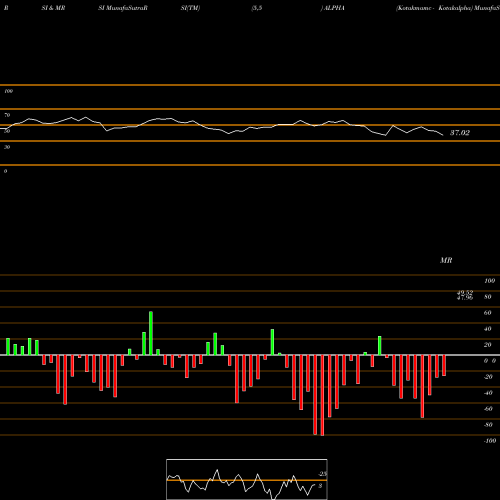Click the RSI axis label 50
500x500 pixels.
pos(7,131)
